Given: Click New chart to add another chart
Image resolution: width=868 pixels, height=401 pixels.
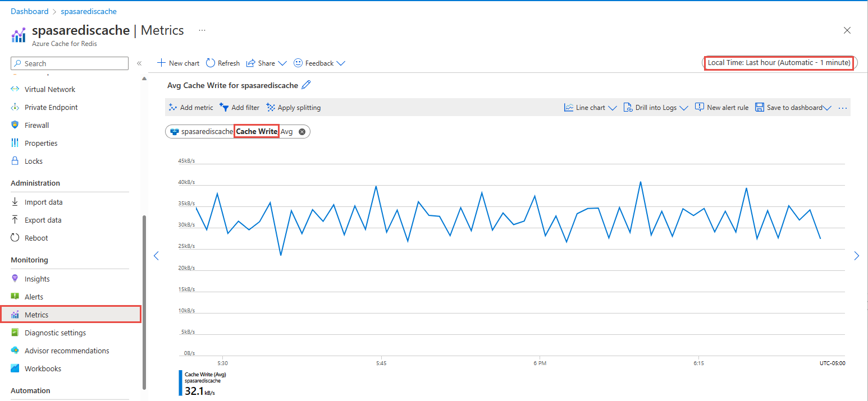Looking at the screenshot, I should (178, 63).
